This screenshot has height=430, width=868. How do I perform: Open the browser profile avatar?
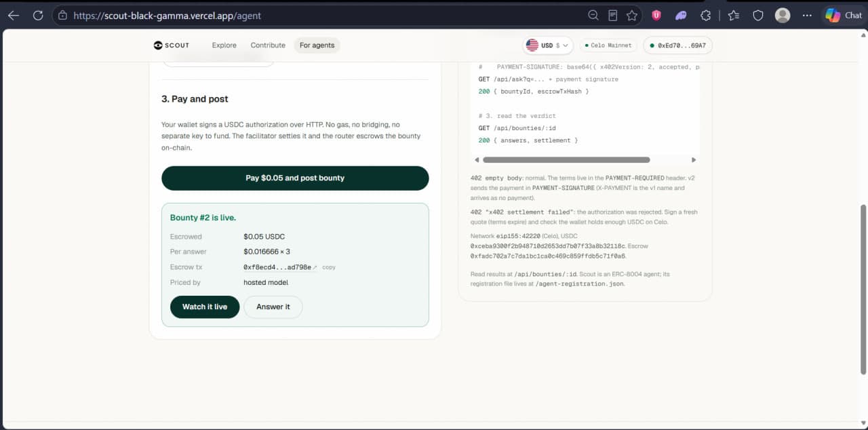783,15
